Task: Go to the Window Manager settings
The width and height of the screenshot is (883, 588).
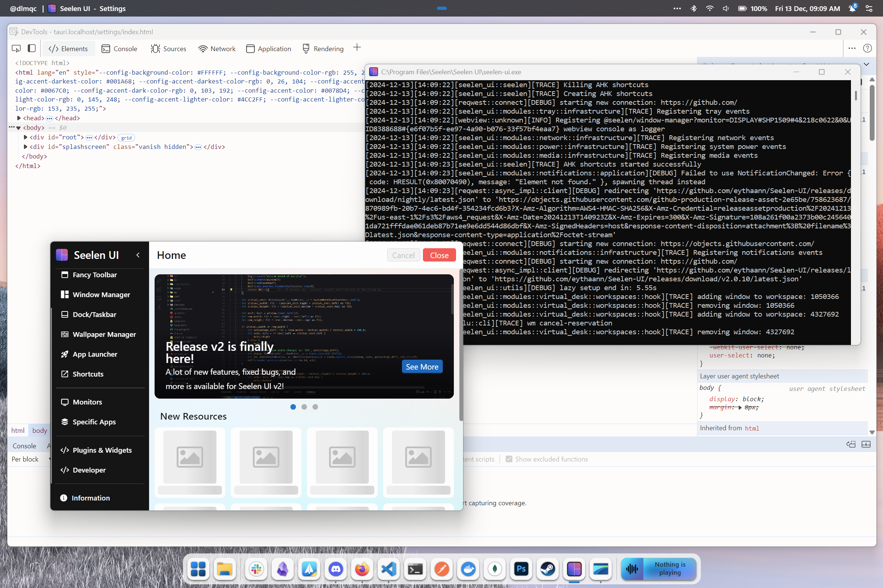Action: 101,295
